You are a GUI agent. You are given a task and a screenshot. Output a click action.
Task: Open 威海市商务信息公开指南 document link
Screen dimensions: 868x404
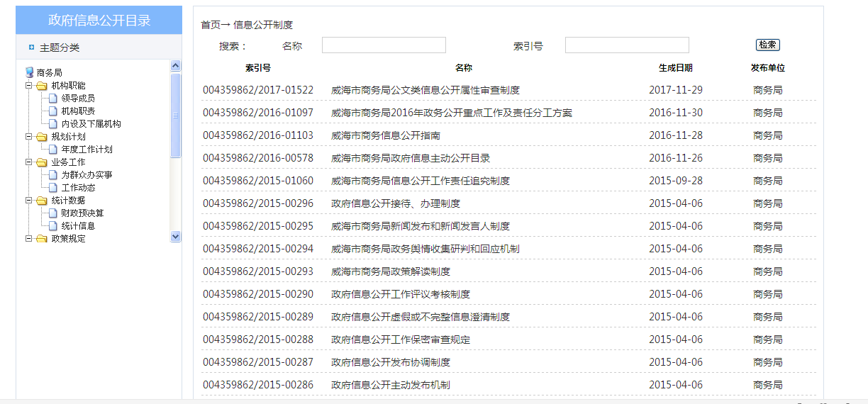386,135
